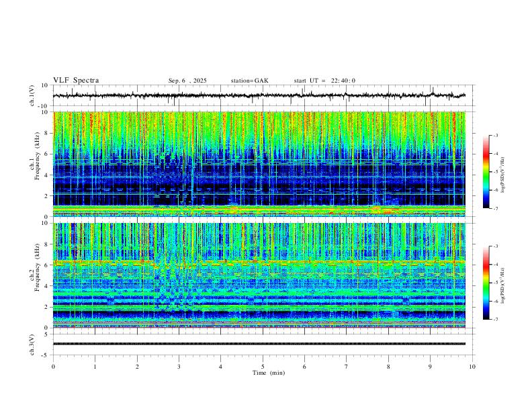Click the "-6" tick on ch.2 colorbar
This screenshot has height=411, width=532.
point(496,301)
